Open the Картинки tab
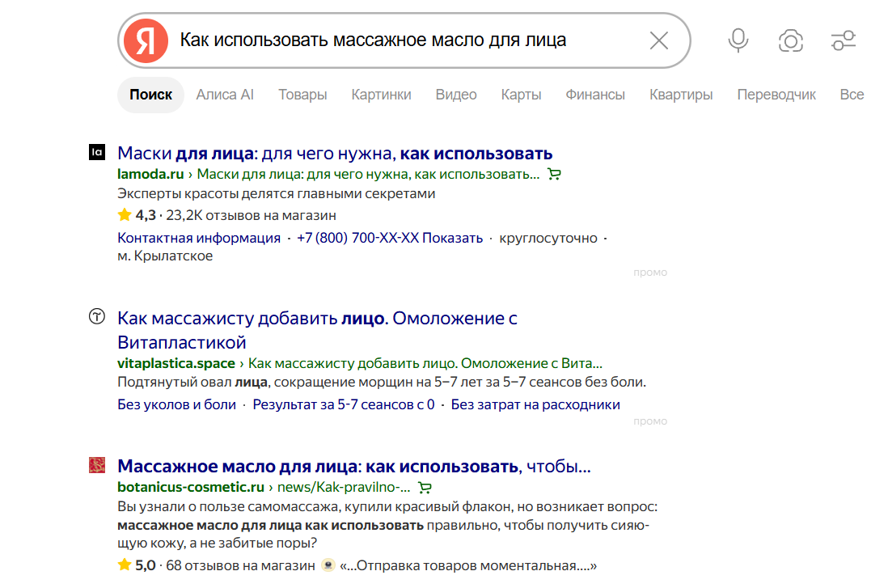888x588 pixels. point(381,95)
